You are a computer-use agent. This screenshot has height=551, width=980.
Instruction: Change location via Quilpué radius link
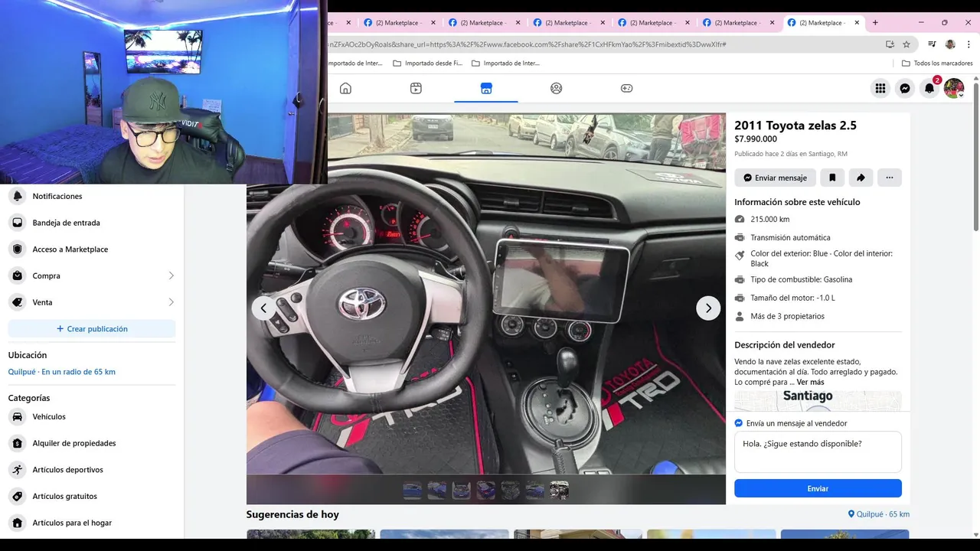(x=62, y=372)
